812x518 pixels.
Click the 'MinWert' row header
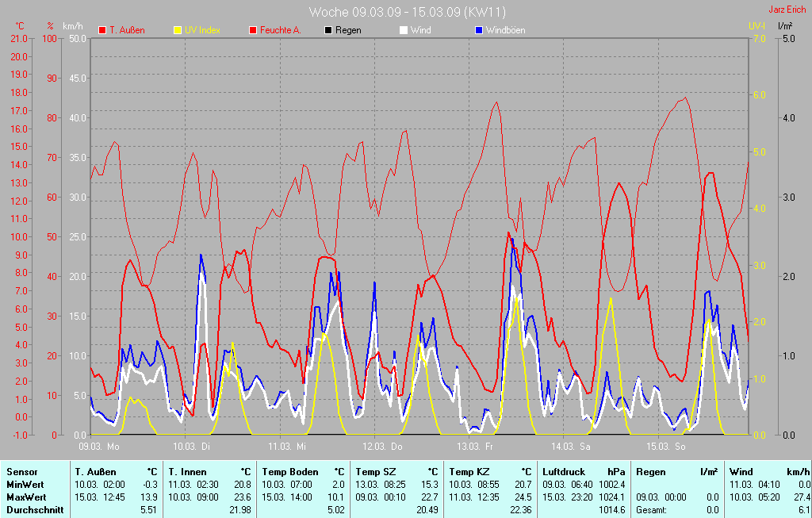[x=25, y=485]
